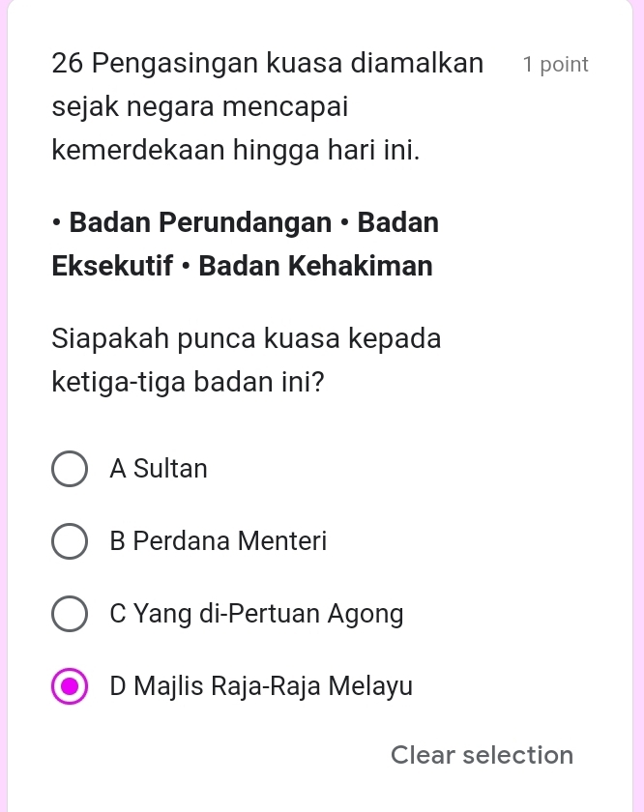Click the 'C Yang di-Pertuan Agong' answer text

[256, 614]
